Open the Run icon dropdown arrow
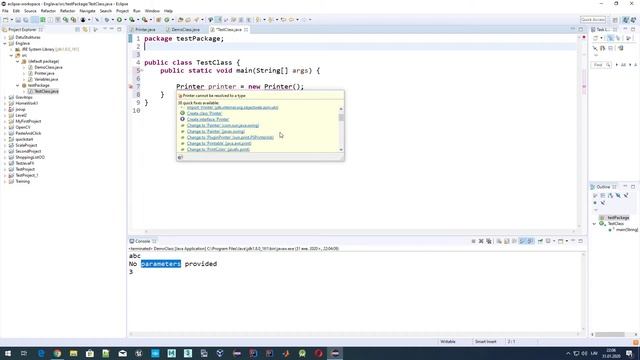Image resolution: width=640 pixels, height=360 pixels. pos(125,20)
